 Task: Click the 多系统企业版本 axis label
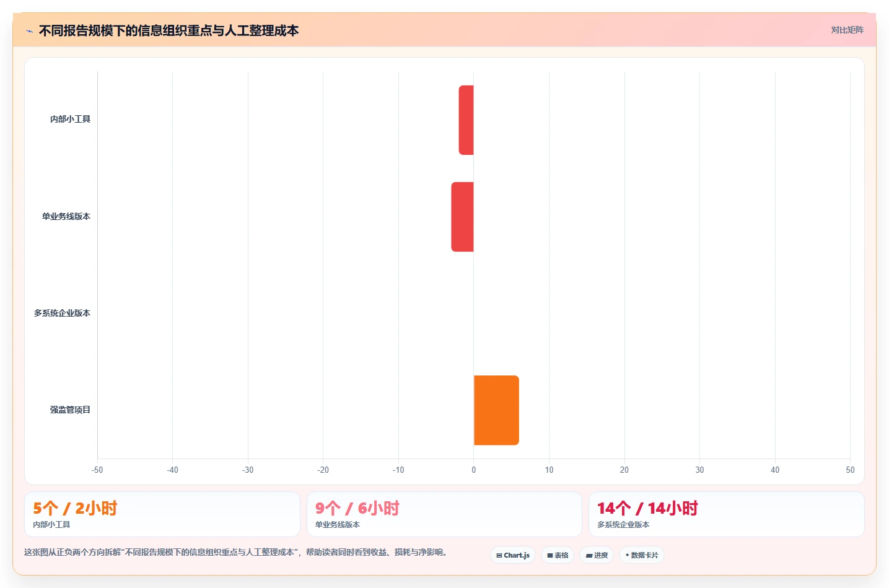(x=62, y=313)
